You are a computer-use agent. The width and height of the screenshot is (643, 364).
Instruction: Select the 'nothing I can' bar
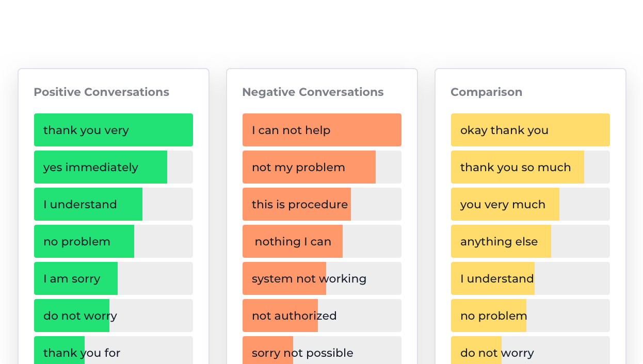point(322,241)
